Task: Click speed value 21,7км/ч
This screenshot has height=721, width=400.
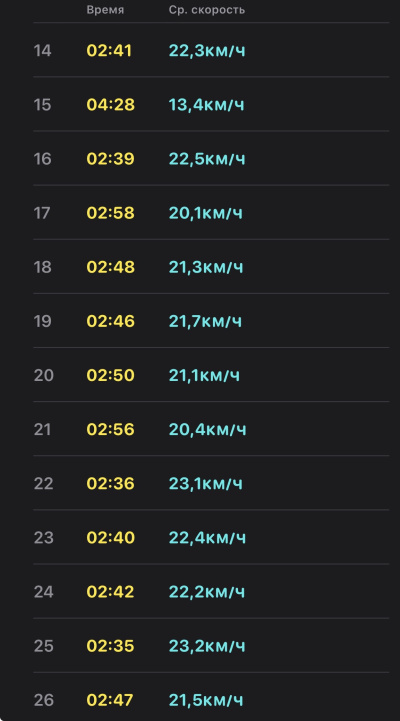Action: click(x=205, y=321)
